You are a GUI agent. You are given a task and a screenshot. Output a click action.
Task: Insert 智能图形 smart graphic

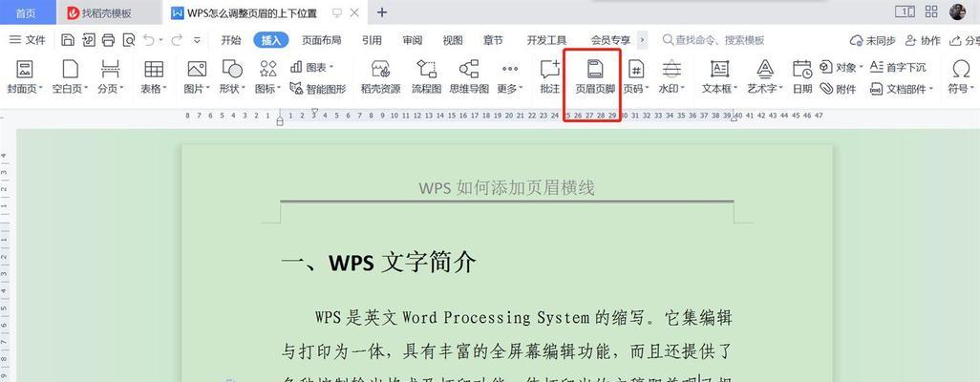tap(318, 89)
